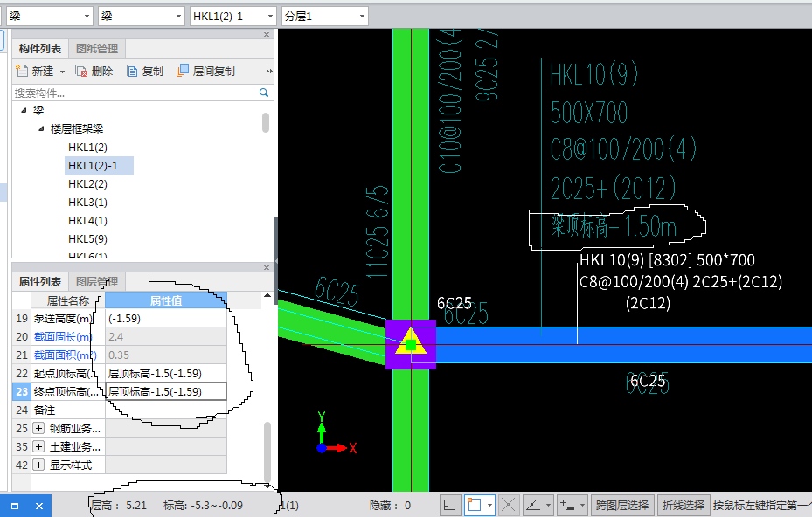Select HKL1(2) in the component tree
The width and height of the screenshot is (812, 517).
click(87, 147)
